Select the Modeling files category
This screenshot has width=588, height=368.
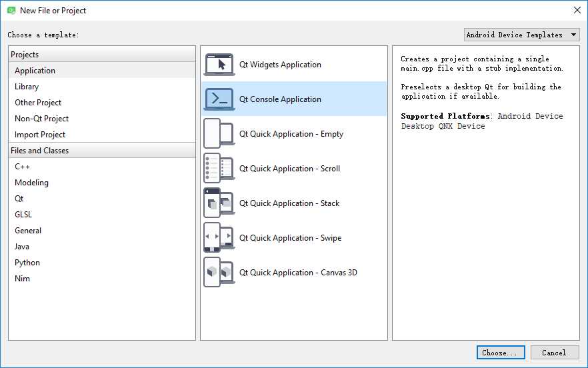pyautogui.click(x=102, y=183)
